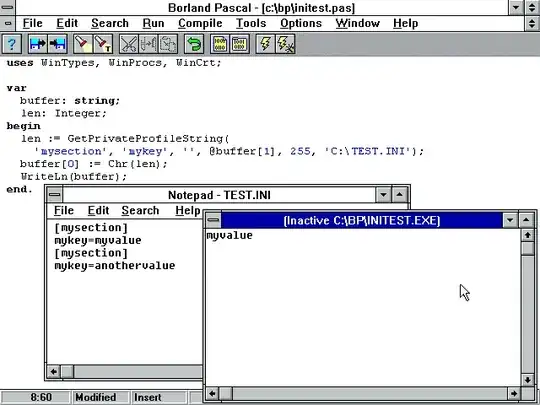Click INITEST.EXE vertical scrollbar thumb
540x405 pixels.
[528, 248]
